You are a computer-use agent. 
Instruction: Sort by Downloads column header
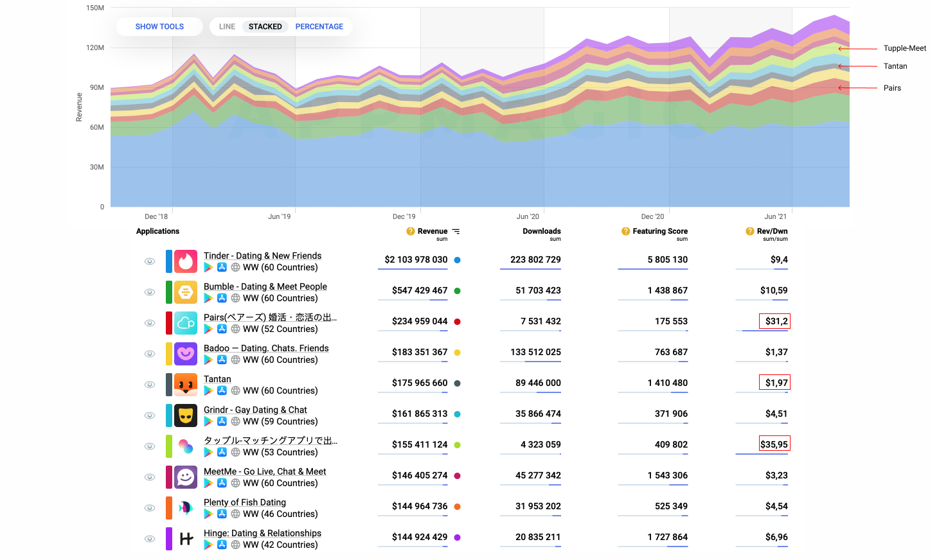click(542, 231)
